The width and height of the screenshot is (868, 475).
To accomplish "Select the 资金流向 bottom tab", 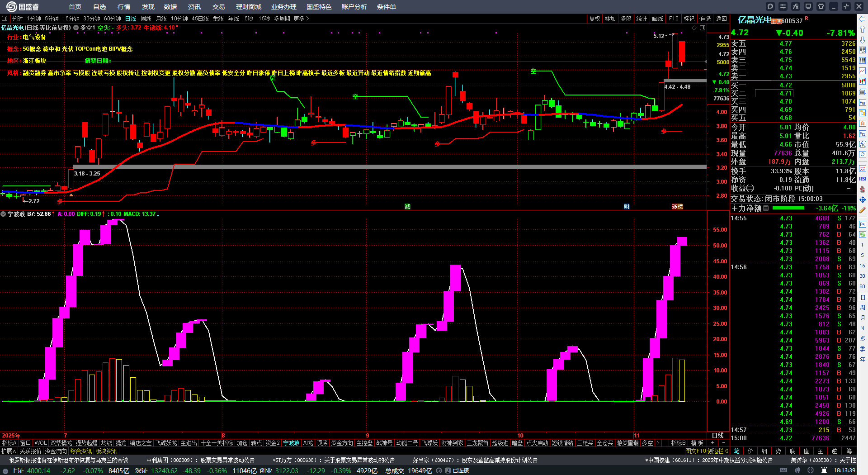I will (56, 451).
